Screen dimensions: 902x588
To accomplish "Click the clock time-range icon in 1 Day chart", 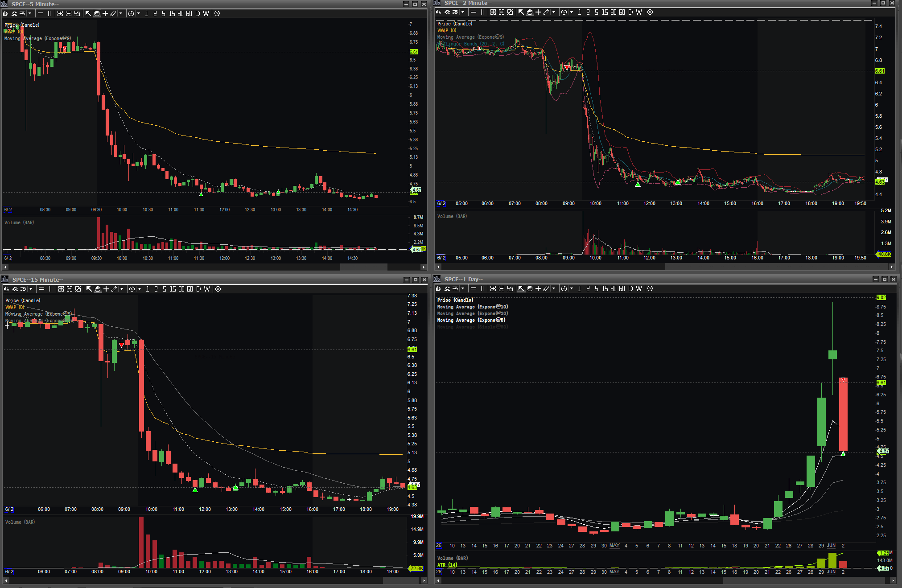I will 564,288.
